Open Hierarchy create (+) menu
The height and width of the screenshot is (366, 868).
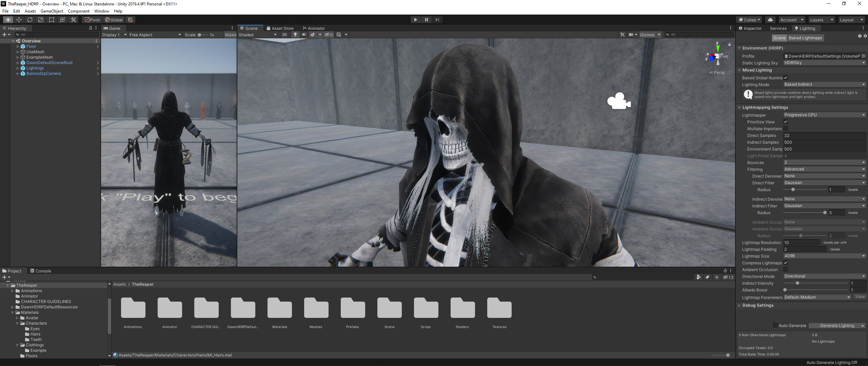[6, 35]
